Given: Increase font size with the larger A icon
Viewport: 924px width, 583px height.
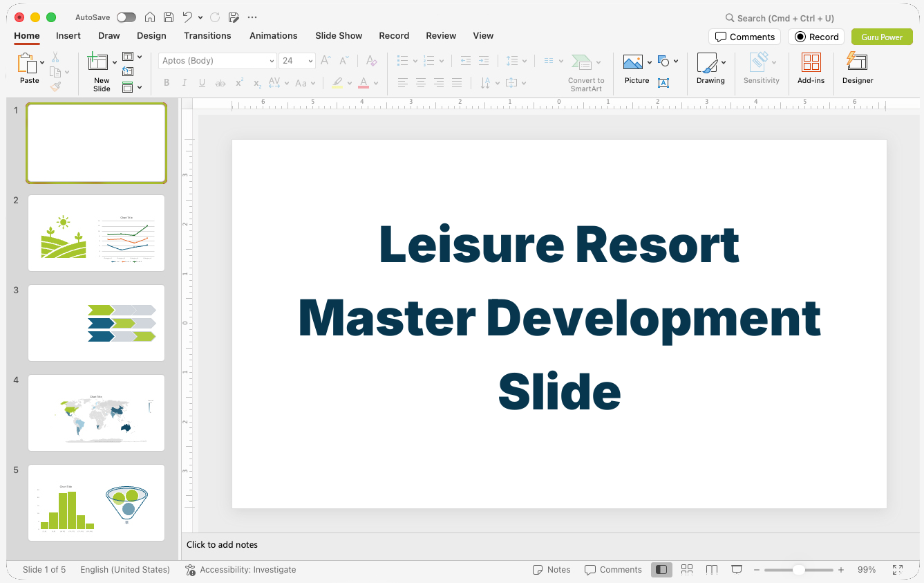Looking at the screenshot, I should [x=326, y=61].
